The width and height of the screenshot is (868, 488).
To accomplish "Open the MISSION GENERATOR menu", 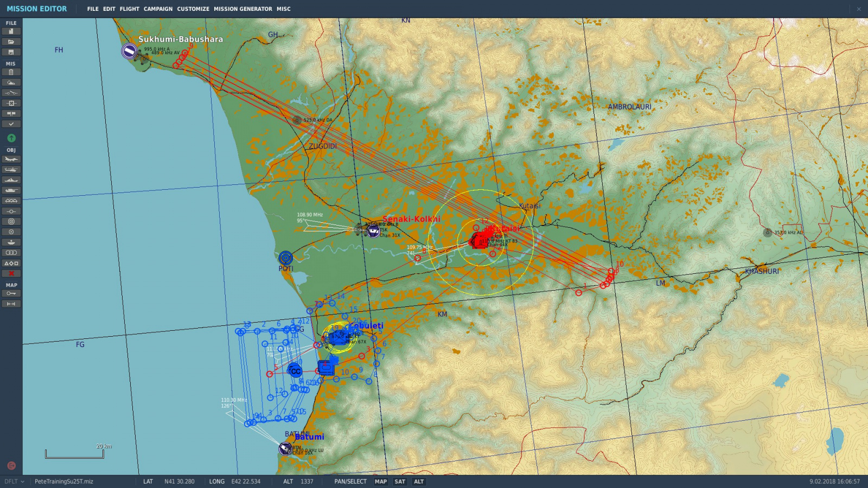I will point(242,9).
